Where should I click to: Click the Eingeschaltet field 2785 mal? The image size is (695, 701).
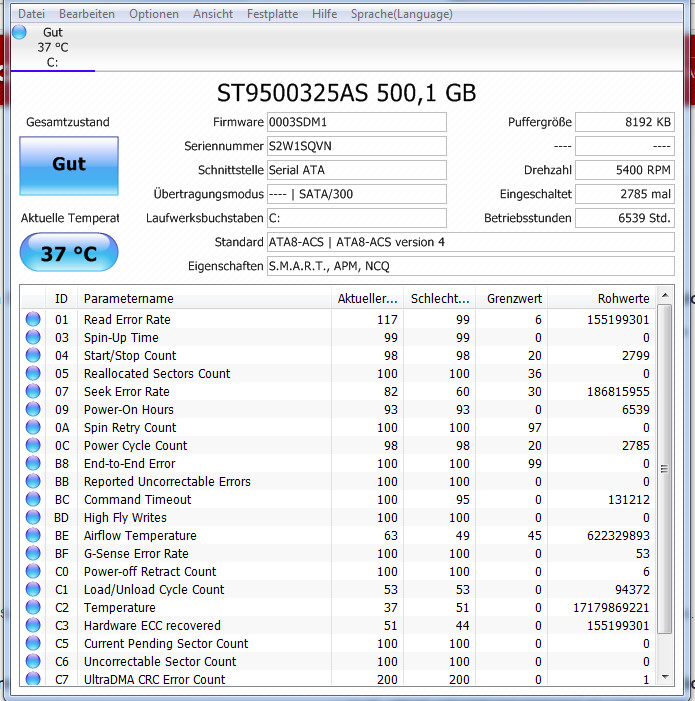(x=625, y=194)
